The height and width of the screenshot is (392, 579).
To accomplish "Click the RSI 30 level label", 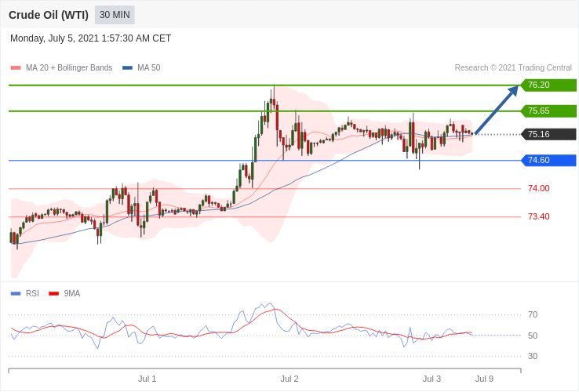I will 533,356.
